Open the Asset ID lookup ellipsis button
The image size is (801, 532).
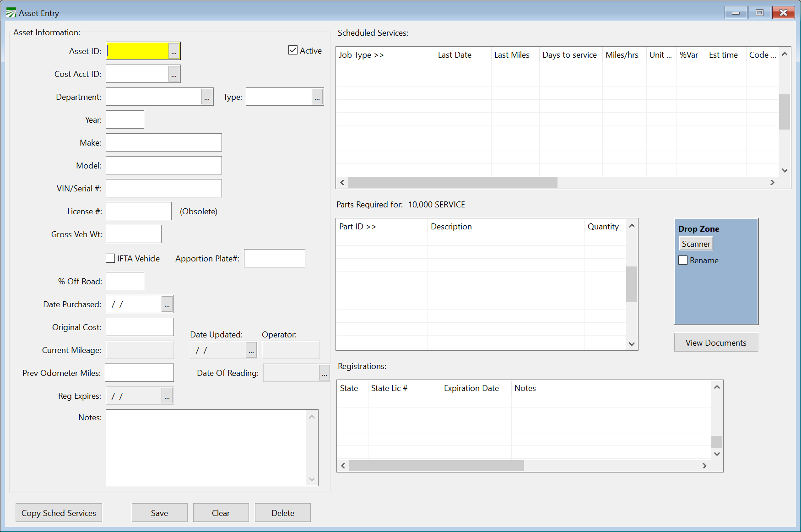coord(174,51)
